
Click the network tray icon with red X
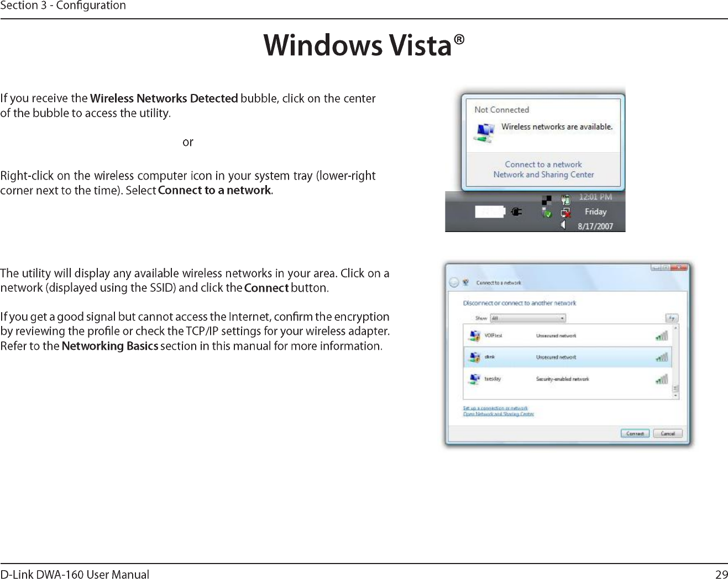565,213
